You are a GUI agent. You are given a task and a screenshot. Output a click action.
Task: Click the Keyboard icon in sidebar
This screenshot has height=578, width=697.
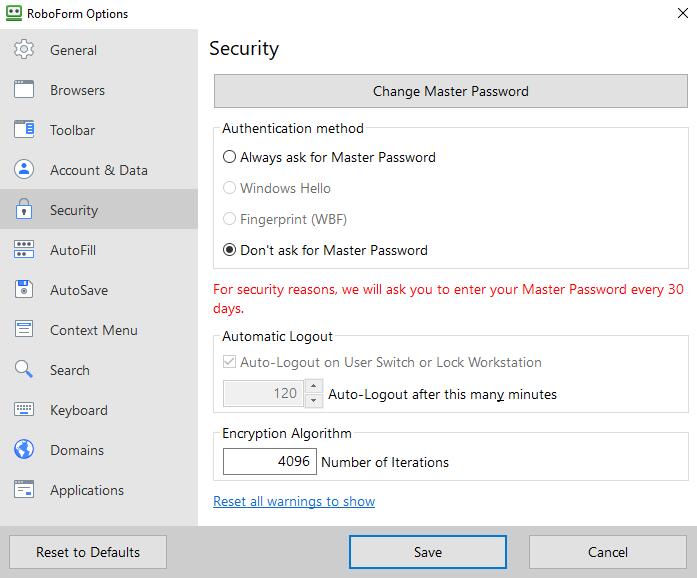pyautogui.click(x=25, y=410)
